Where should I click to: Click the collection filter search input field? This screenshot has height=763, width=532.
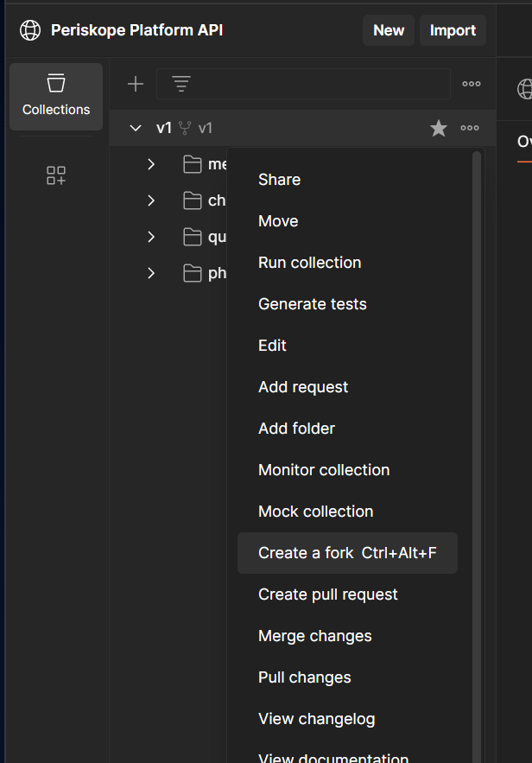[303, 84]
